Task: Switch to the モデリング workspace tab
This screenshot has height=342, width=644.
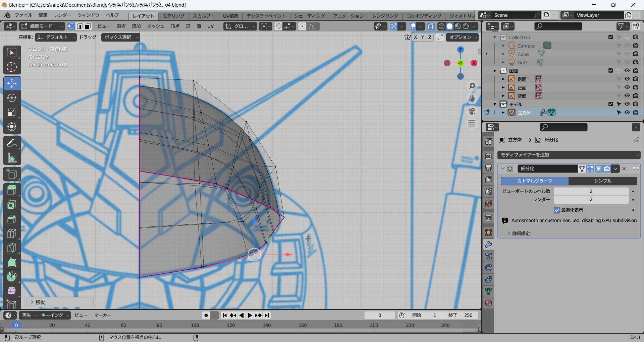Action: pos(173,16)
